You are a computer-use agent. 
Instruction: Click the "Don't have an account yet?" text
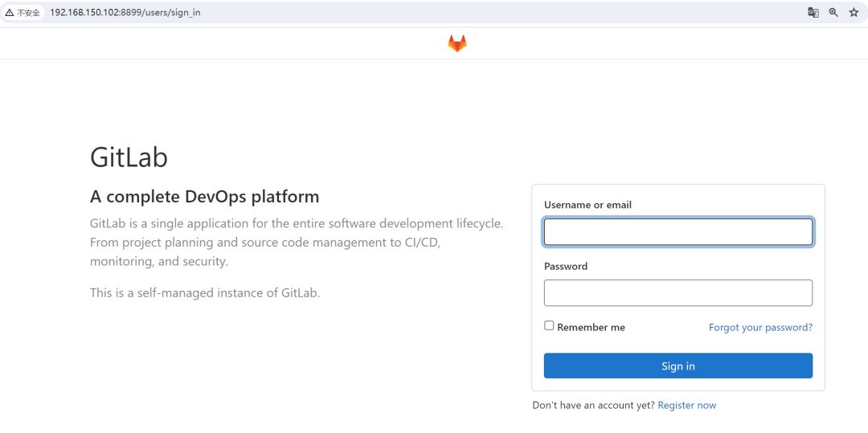pyautogui.click(x=594, y=406)
